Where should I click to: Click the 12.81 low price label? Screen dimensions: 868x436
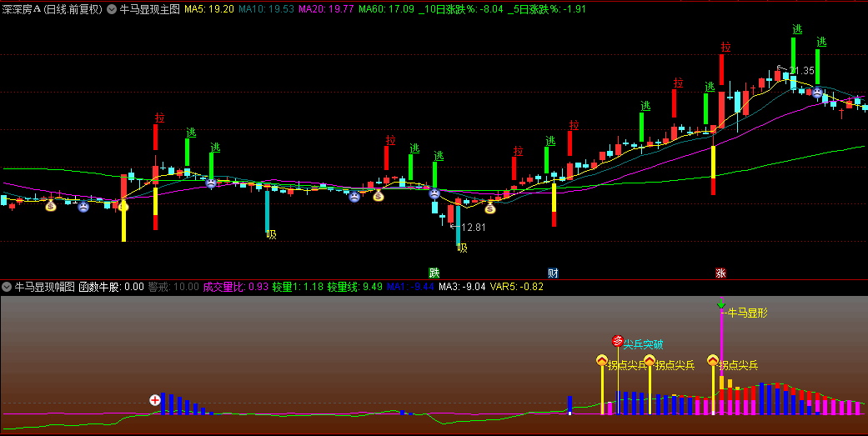point(473,227)
